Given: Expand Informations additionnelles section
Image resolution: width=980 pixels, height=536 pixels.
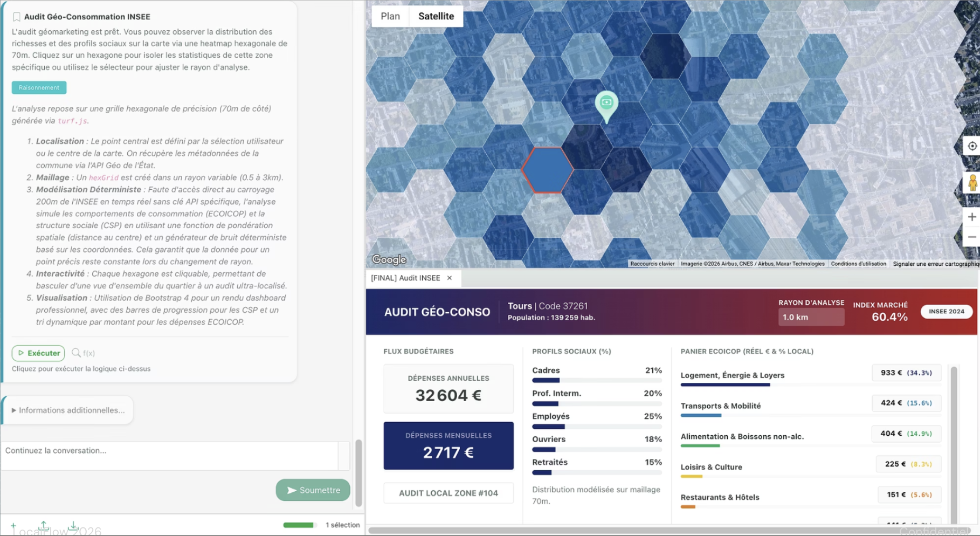Looking at the screenshot, I should coord(68,410).
